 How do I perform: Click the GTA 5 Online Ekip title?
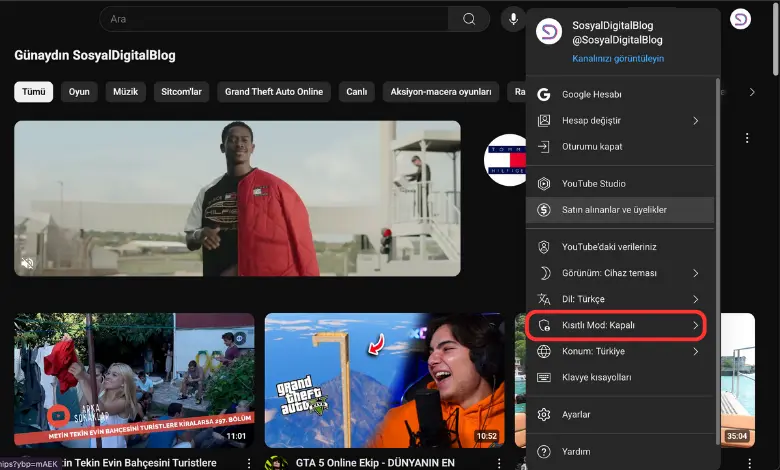point(375,463)
